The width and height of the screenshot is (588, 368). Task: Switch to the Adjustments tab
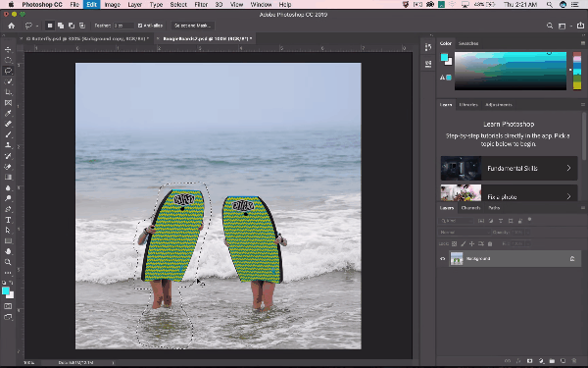pos(499,104)
